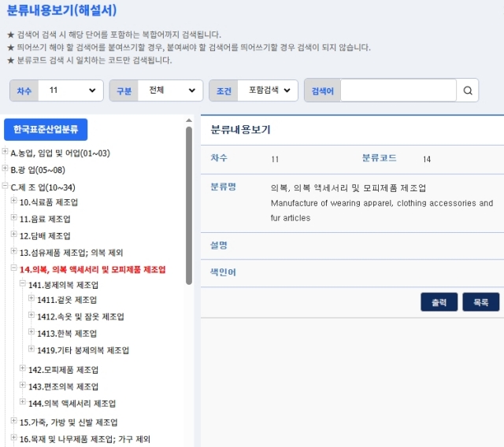The height and width of the screenshot is (447, 504).
Task: Select 144.의복 액세서리 제조업 row
Action: click(72, 404)
